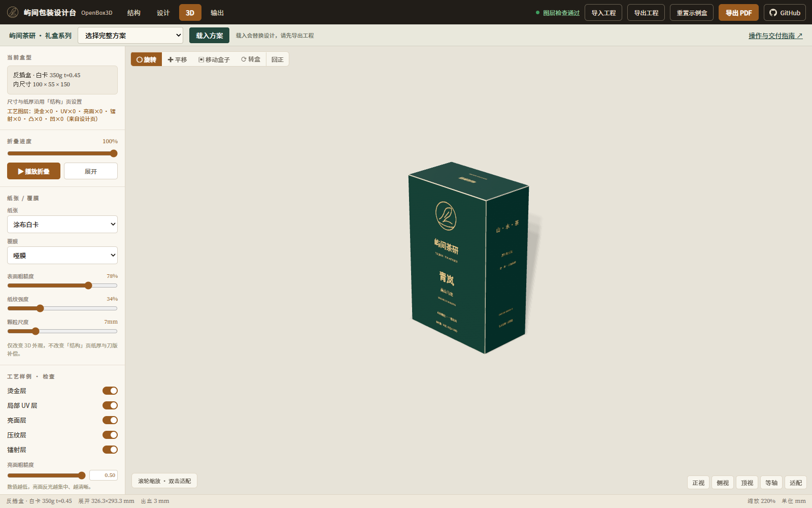Click the 载入方案 button
The height and width of the screenshot is (508, 812).
point(210,36)
